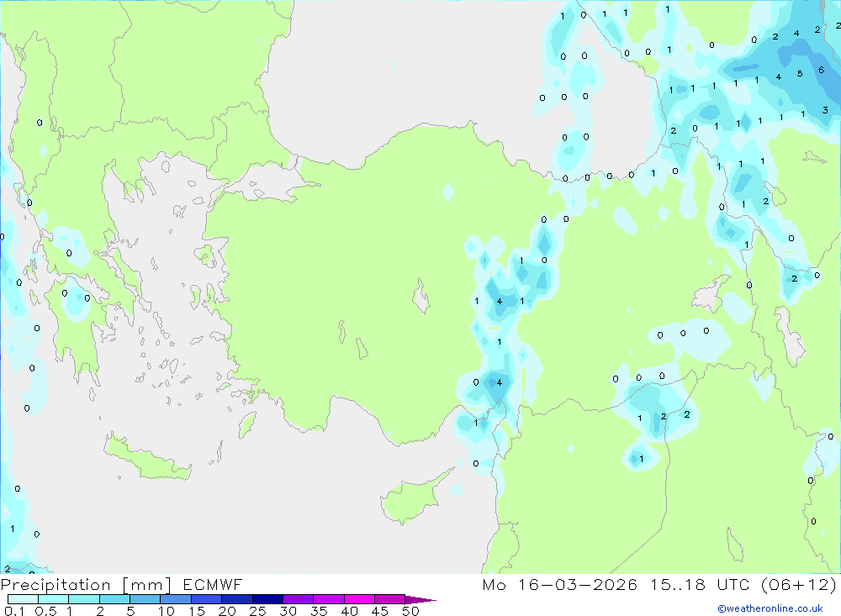This screenshot has height=616, width=841.
Task: Select the 2–5 mm legend color swatch
Action: 114,599
